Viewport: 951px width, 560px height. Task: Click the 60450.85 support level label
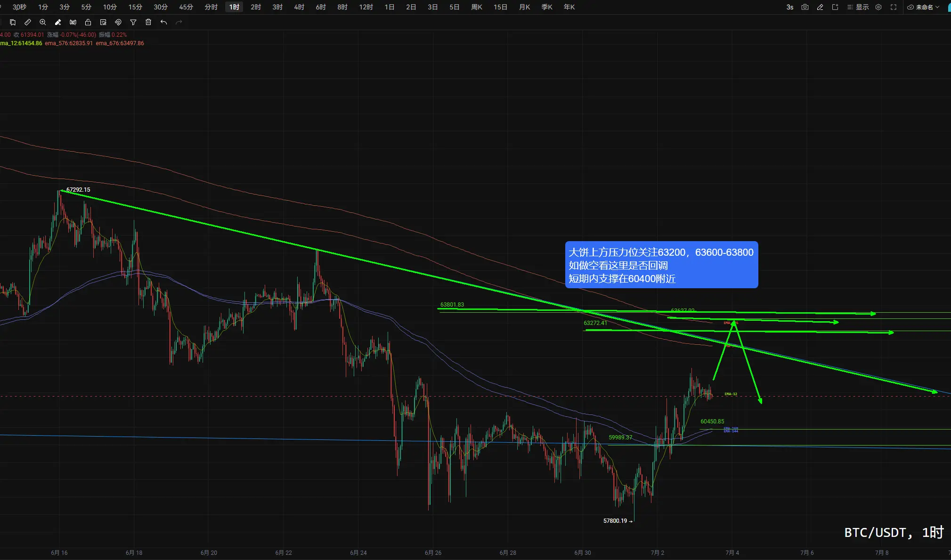coord(713,422)
